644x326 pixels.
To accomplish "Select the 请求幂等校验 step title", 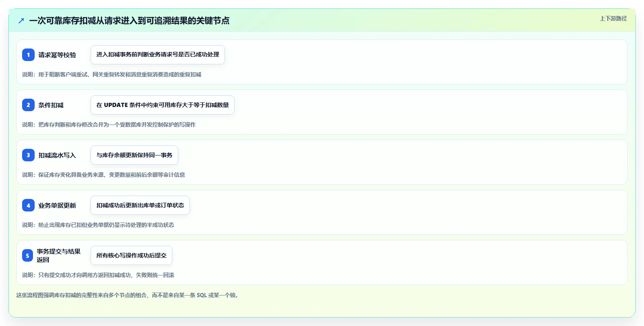I will (x=57, y=55).
